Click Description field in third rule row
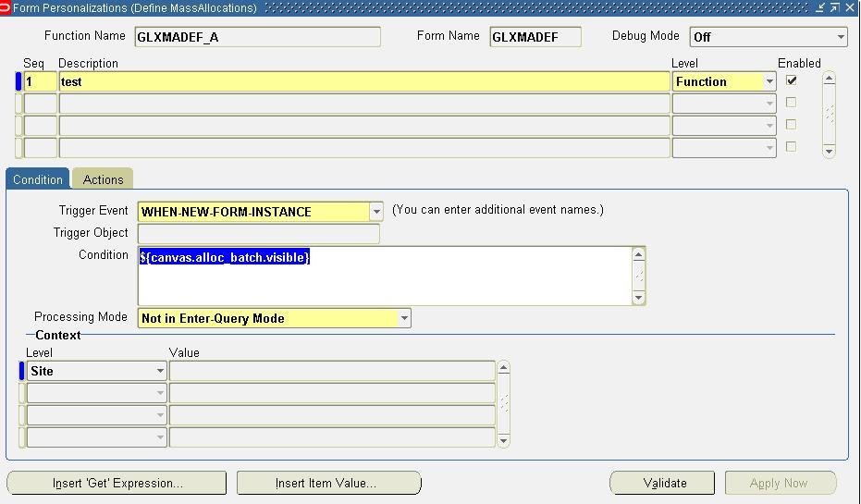The image size is (861, 504). 364,126
